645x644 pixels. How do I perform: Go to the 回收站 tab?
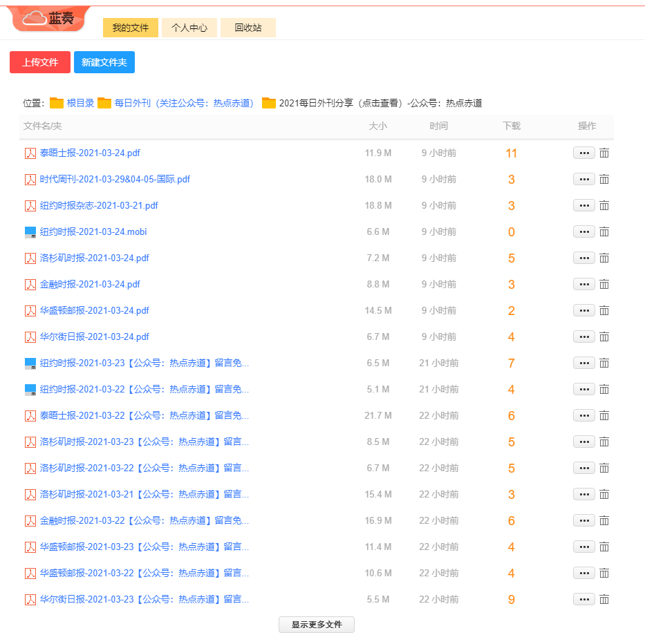click(x=248, y=28)
